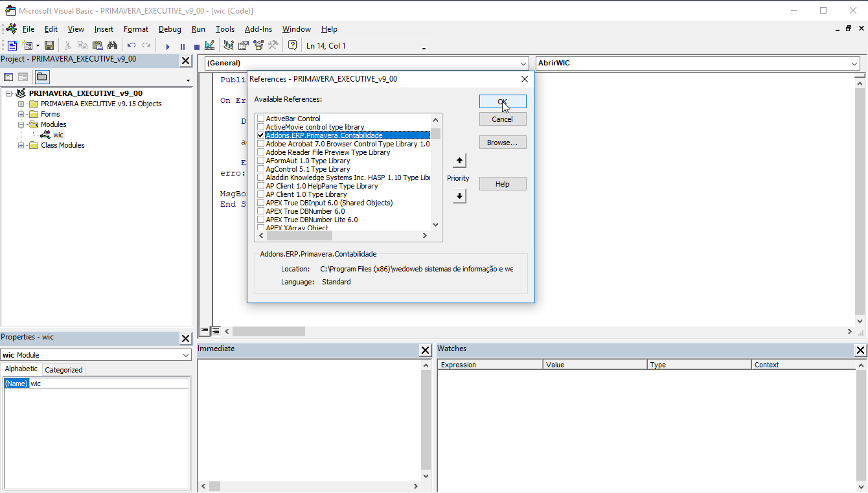This screenshot has width=868, height=493.
Task: Click the Find binoculars icon
Action: [x=113, y=45]
